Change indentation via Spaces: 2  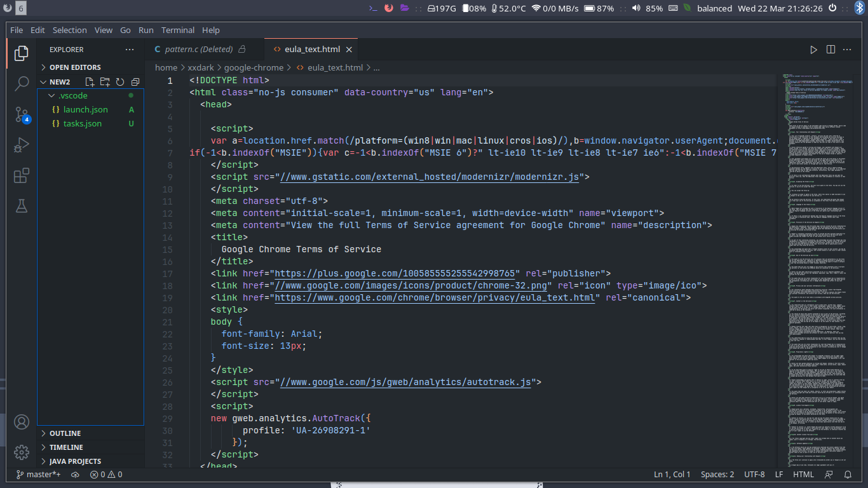coord(717,475)
